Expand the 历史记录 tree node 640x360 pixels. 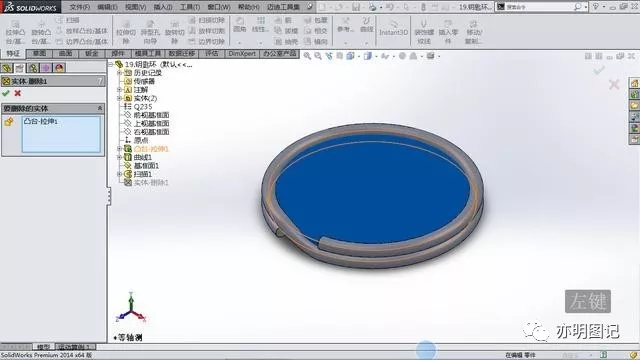point(120,73)
